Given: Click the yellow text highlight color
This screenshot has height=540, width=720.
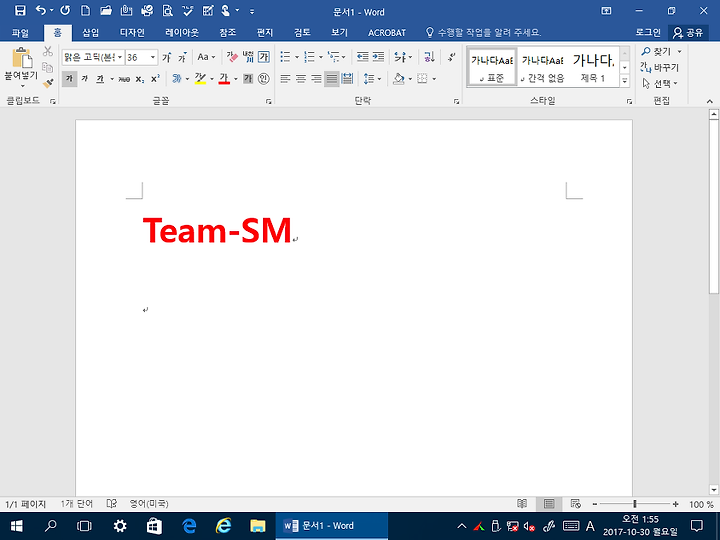Looking at the screenshot, I should pyautogui.click(x=200, y=79).
